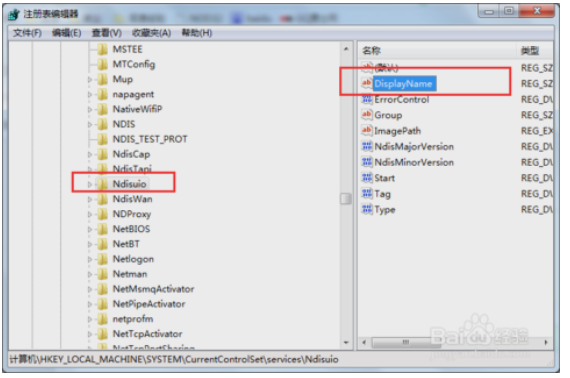Image resolution: width=570 pixels, height=378 pixels.
Task: Click the ImagePath string value icon
Action: (366, 130)
